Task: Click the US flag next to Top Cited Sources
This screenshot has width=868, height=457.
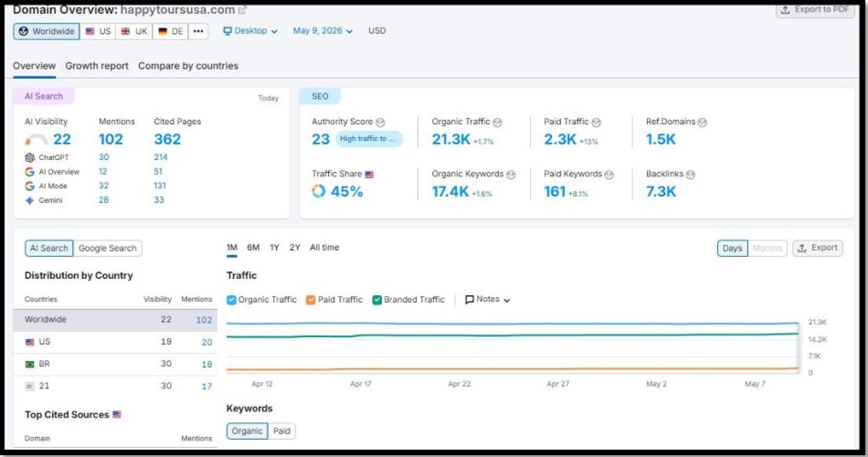Action: tap(117, 414)
